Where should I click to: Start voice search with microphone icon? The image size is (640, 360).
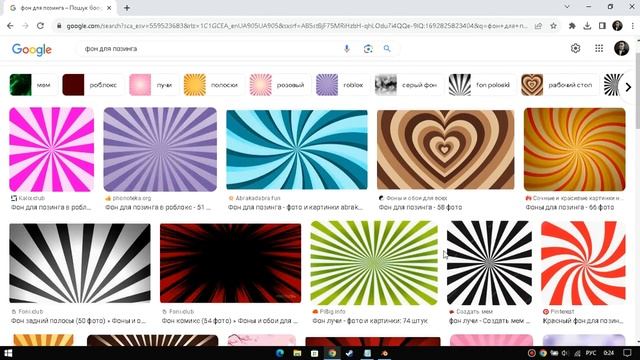pos(347,49)
